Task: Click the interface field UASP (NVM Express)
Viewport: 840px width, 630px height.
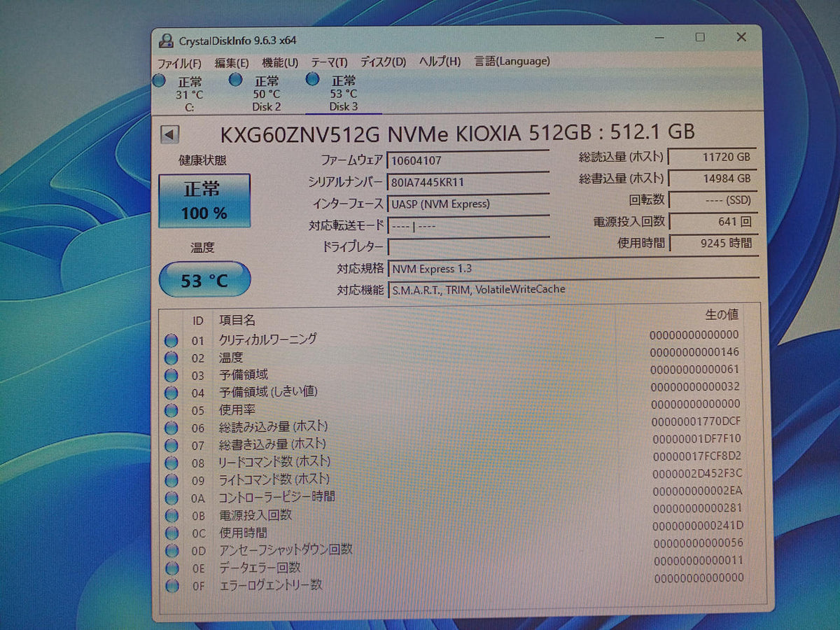Action: click(468, 204)
